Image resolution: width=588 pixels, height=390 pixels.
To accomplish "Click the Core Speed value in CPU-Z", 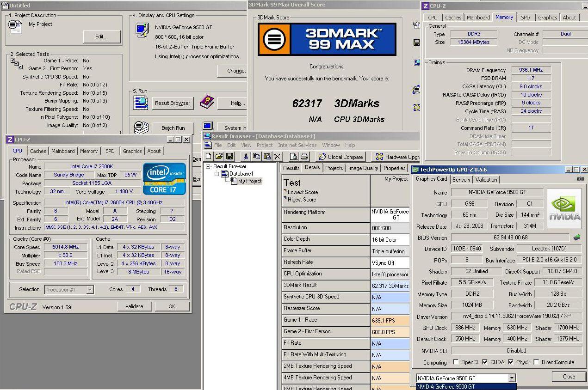I will click(x=65, y=247).
